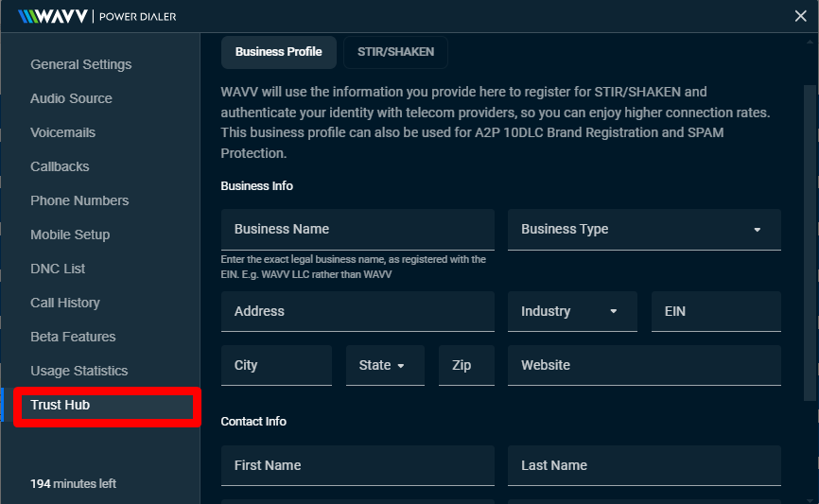
Task: Open Audio Source settings
Action: pyautogui.click(x=71, y=98)
